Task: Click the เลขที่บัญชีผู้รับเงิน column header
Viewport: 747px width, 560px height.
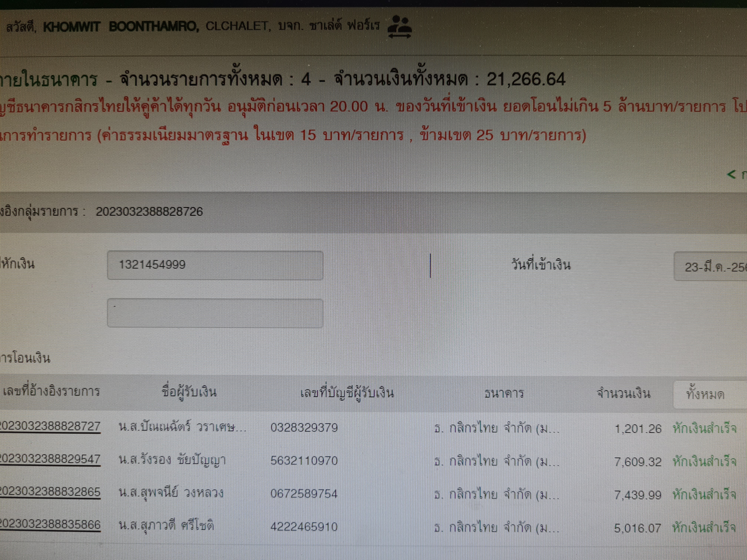Action: pyautogui.click(x=347, y=393)
